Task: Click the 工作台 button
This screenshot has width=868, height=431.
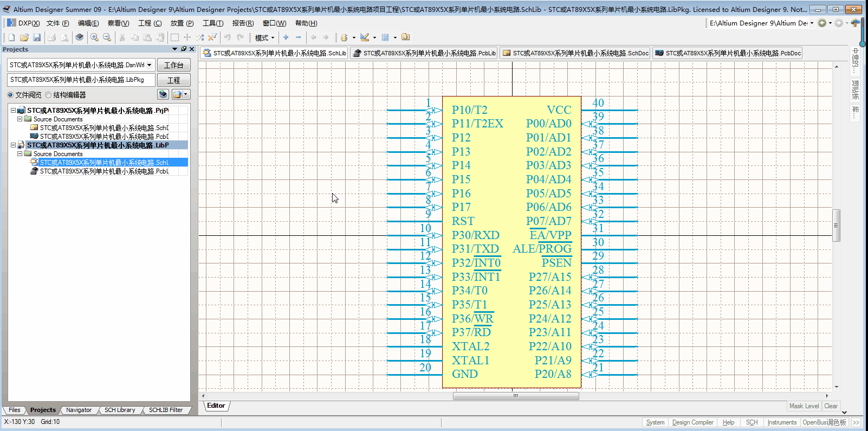Action: coord(174,65)
